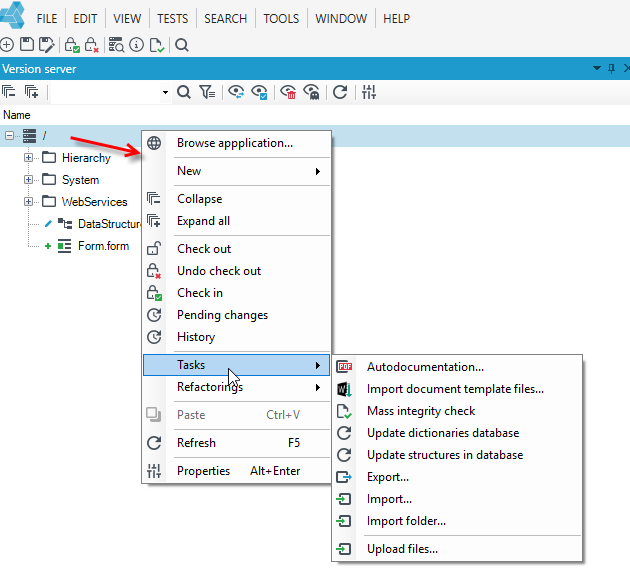Toggle the eye with ghost icon
Viewport: 630px width, 575px height.
pyautogui.click(x=311, y=92)
